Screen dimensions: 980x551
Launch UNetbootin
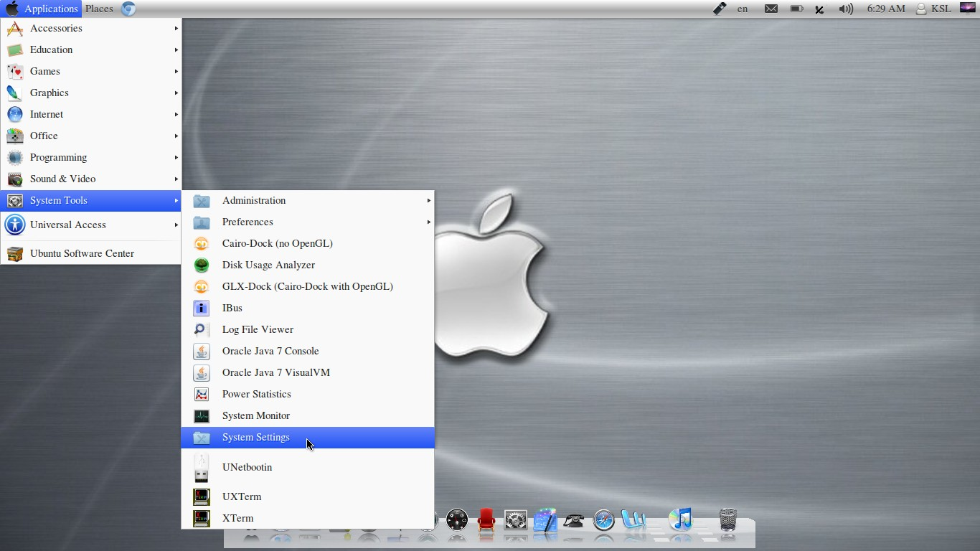click(x=308, y=467)
